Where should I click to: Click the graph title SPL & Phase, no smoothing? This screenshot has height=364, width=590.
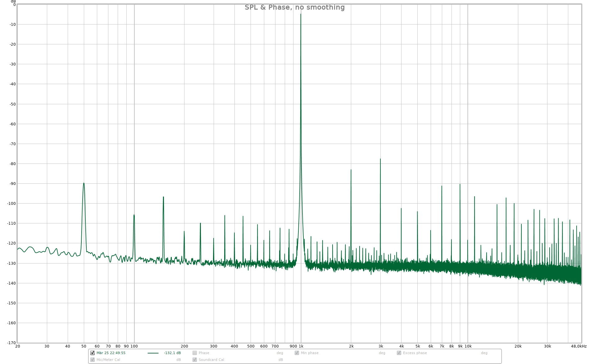tap(295, 7)
